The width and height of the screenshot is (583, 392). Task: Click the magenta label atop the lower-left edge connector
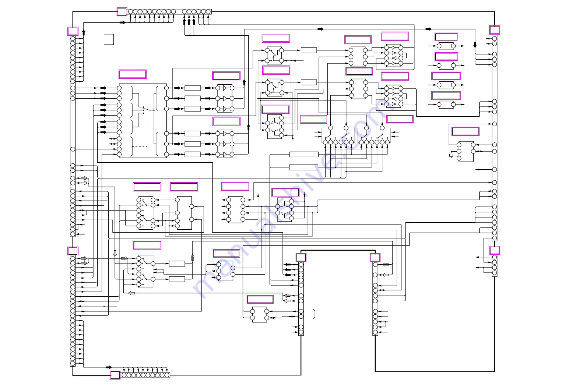[73, 251]
